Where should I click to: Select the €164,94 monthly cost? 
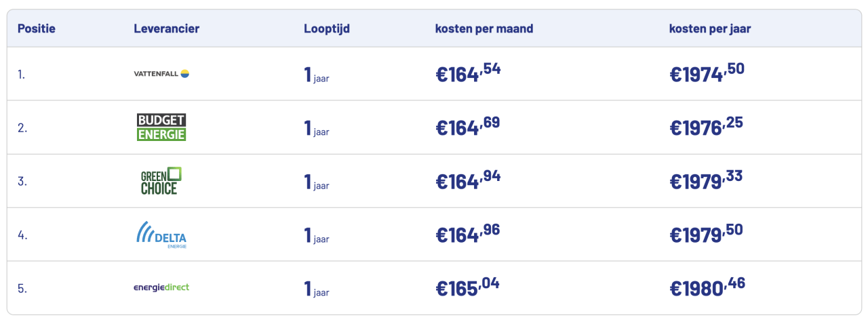point(468,180)
